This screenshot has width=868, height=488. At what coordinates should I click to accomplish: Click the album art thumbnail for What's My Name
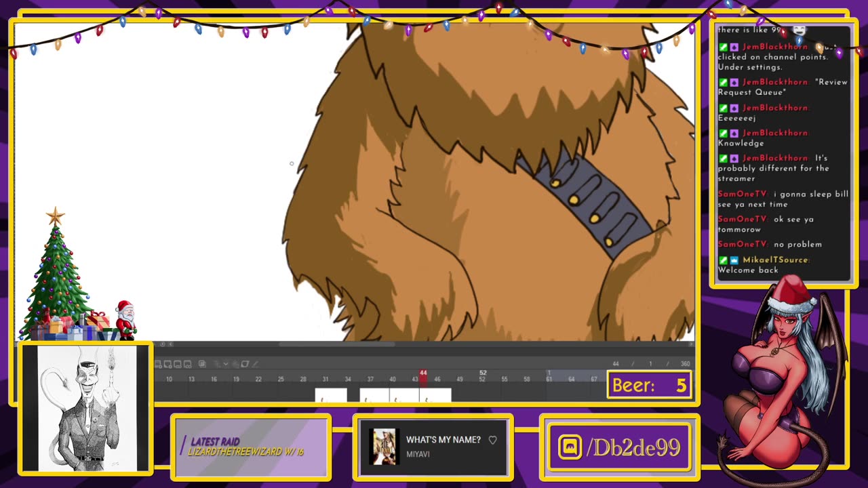pyautogui.click(x=384, y=447)
